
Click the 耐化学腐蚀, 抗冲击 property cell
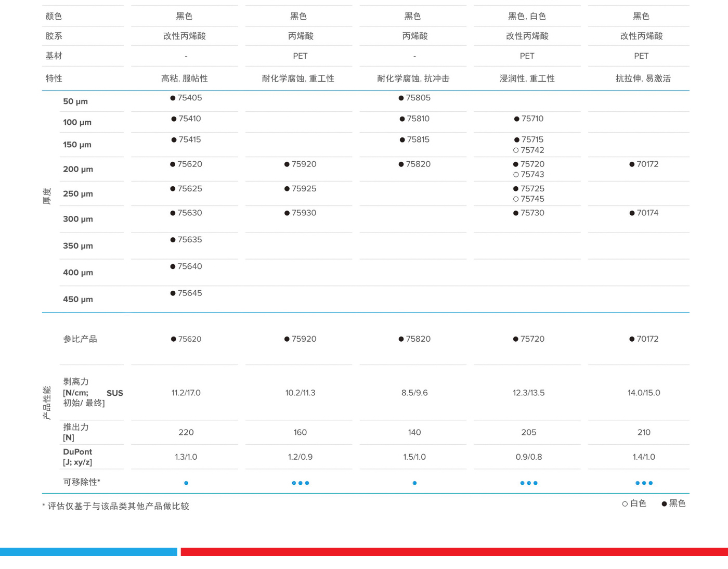click(413, 79)
